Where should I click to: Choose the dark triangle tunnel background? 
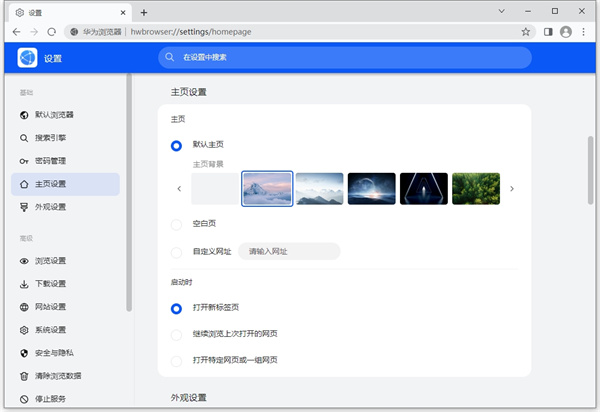click(x=424, y=189)
